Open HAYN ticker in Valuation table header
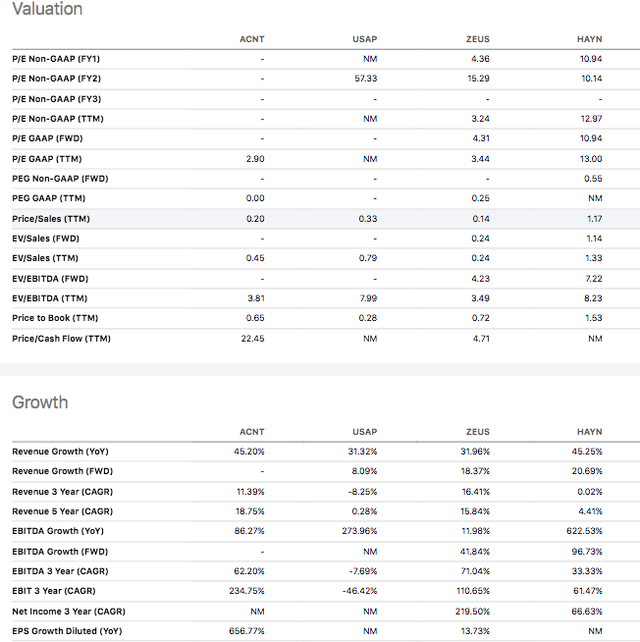Image resolution: width=640 pixels, height=642 pixels. point(590,39)
